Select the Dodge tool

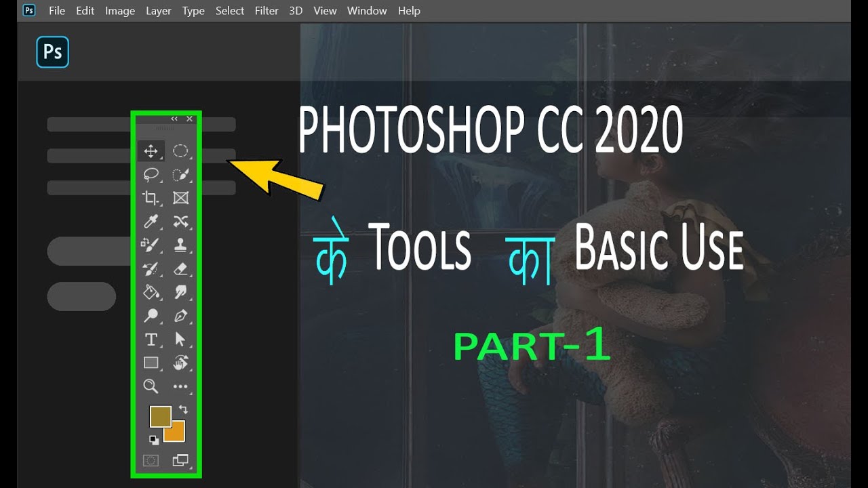click(151, 316)
